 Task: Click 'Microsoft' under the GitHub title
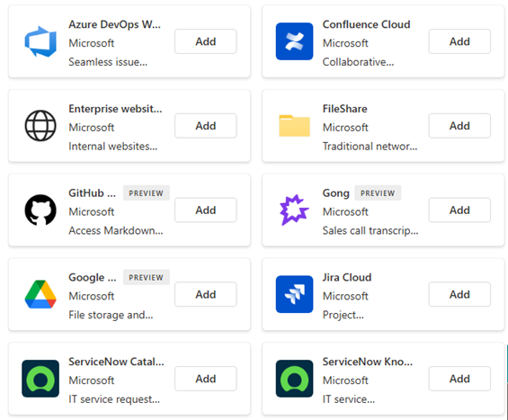tap(92, 211)
